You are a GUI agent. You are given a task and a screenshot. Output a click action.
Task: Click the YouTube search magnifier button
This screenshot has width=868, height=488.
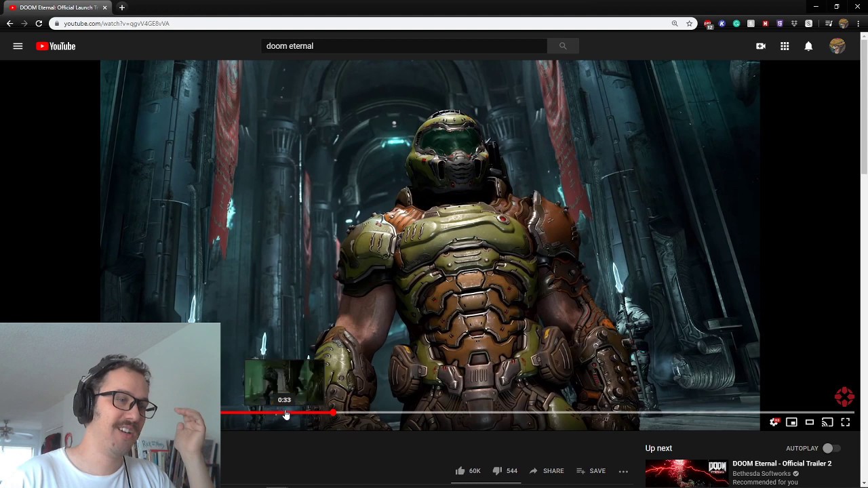(562, 45)
